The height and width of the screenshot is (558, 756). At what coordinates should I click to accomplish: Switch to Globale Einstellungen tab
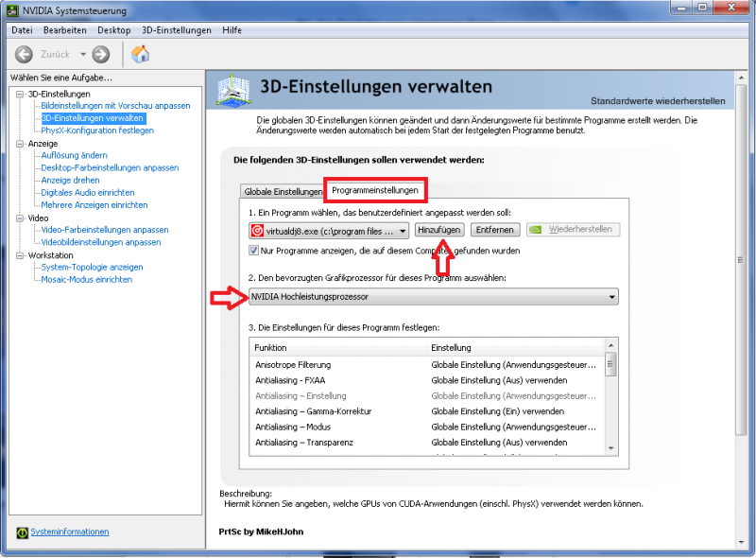coord(283,192)
